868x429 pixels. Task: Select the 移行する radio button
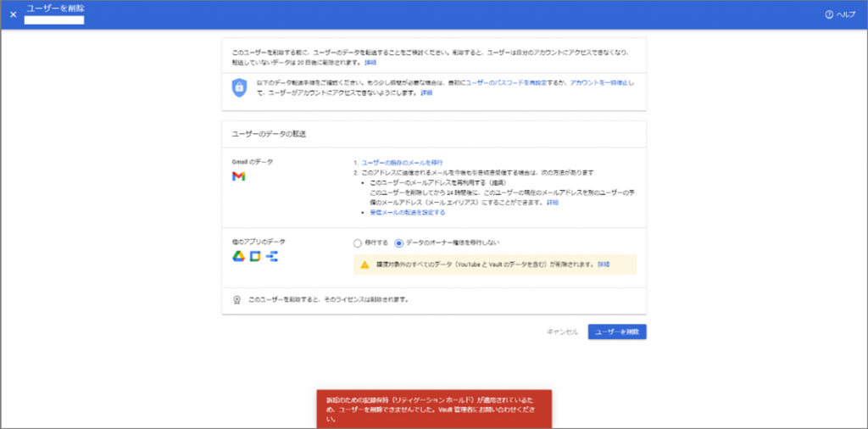[358, 242]
